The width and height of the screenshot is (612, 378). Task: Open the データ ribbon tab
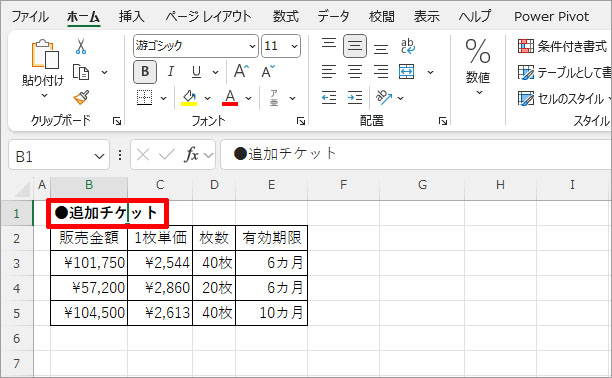tap(333, 16)
